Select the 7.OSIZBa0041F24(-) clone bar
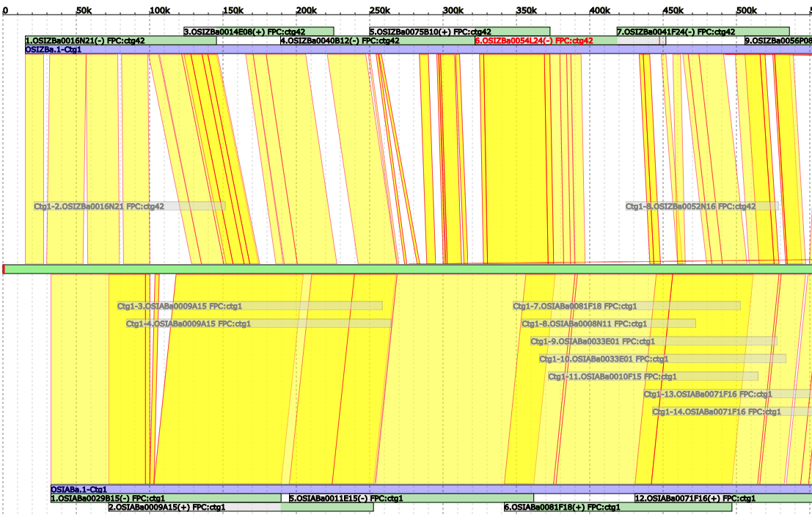 676,32
